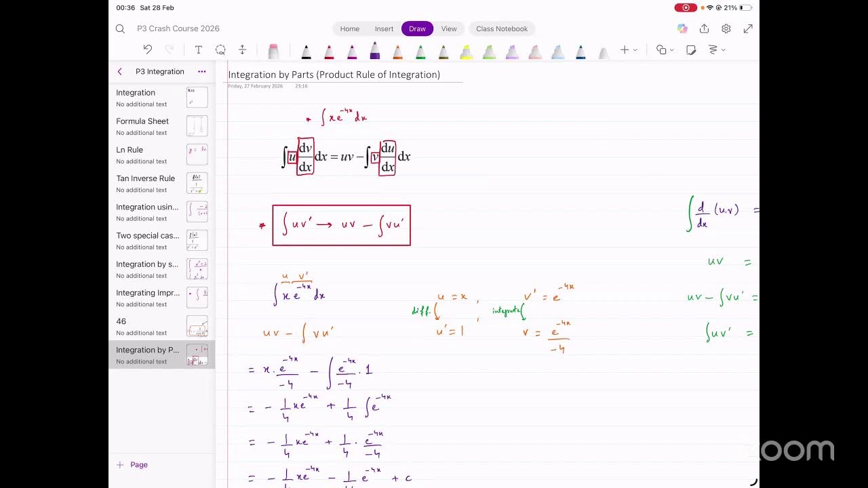
Task: Open P3 Integration section options menu
Action: point(201,71)
